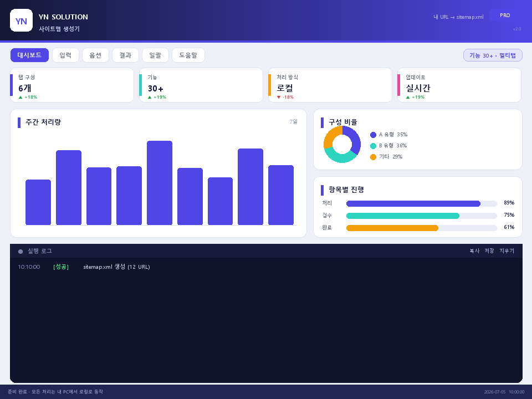Click the PRO badge in header
This screenshot has height=399, width=532.
pyautogui.click(x=505, y=16)
